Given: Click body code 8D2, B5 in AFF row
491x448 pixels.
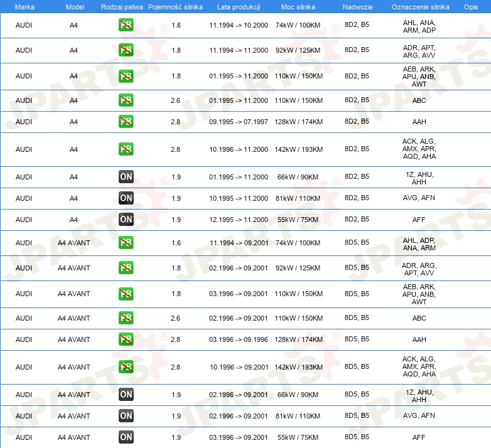Looking at the screenshot, I should tap(357, 219).
